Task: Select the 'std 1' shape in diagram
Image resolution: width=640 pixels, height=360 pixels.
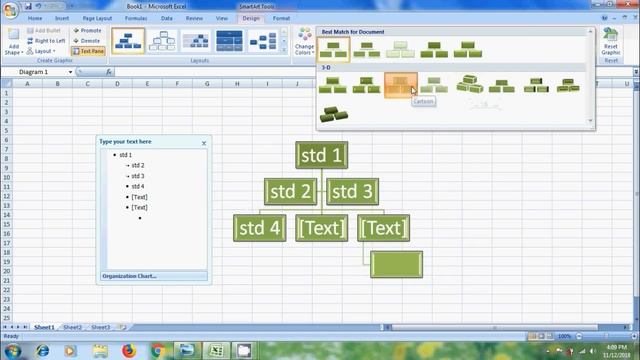Action: [322, 155]
